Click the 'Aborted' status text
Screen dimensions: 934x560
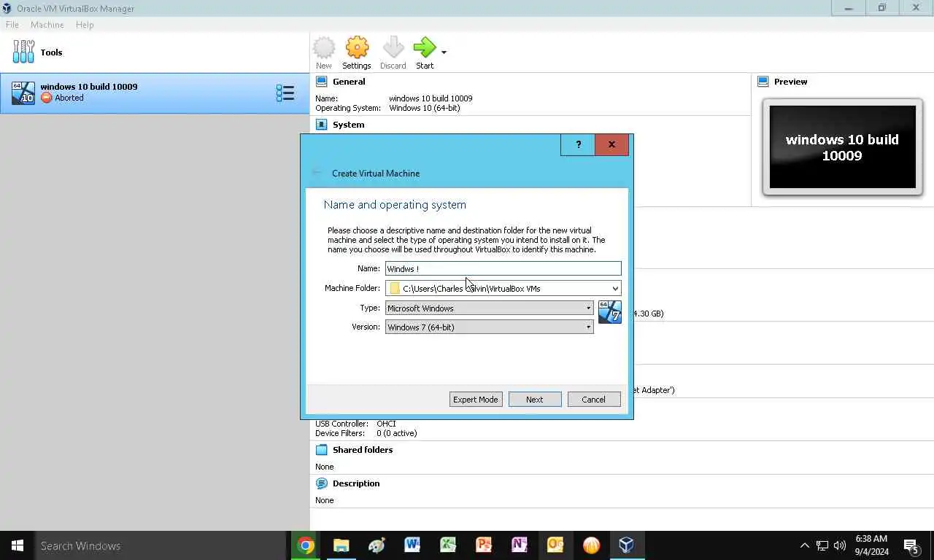tap(69, 98)
